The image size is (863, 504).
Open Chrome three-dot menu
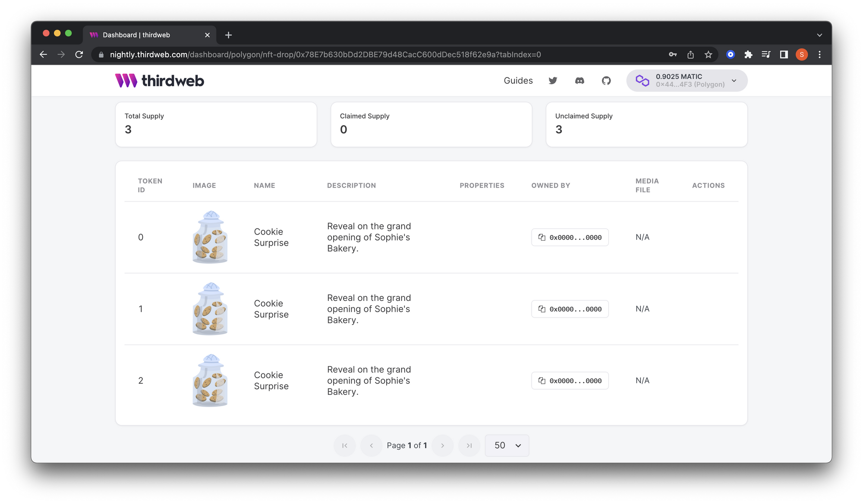click(819, 54)
